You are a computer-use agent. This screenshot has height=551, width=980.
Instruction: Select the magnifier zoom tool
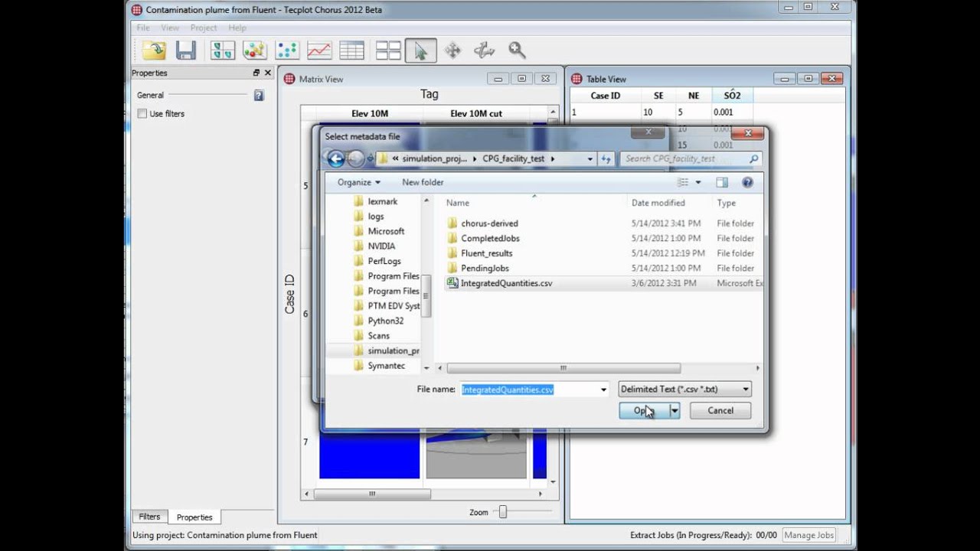pos(517,51)
